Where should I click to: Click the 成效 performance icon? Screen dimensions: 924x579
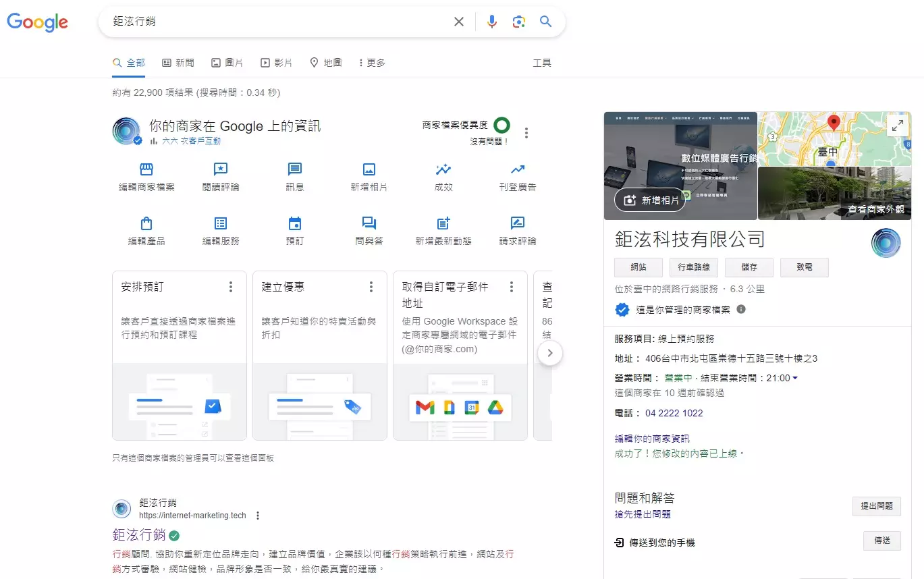443,171
